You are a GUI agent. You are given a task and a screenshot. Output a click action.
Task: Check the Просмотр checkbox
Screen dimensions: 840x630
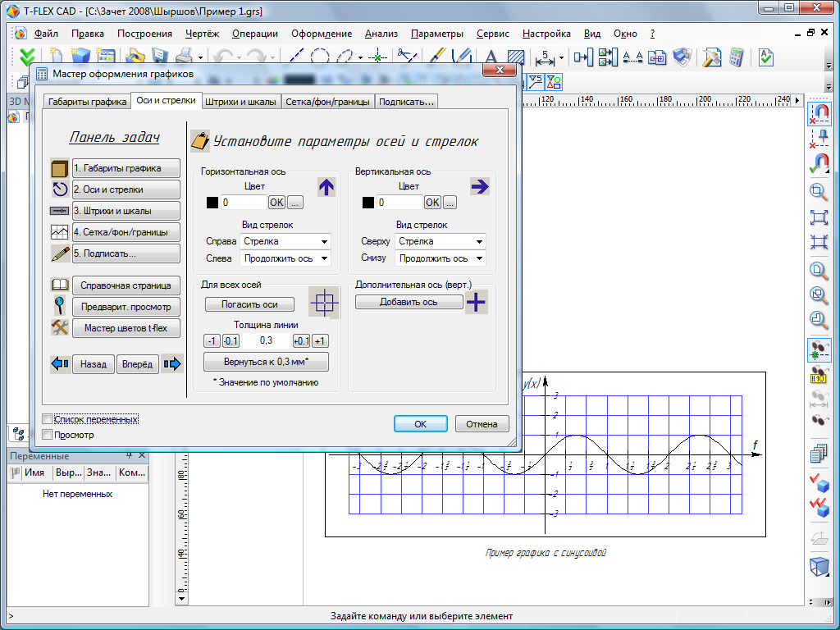(47, 433)
